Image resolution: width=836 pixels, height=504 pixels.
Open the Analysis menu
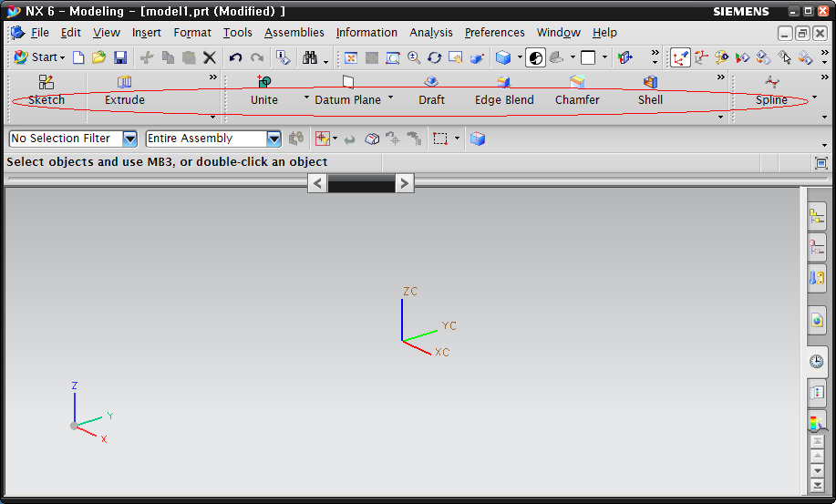coord(431,33)
